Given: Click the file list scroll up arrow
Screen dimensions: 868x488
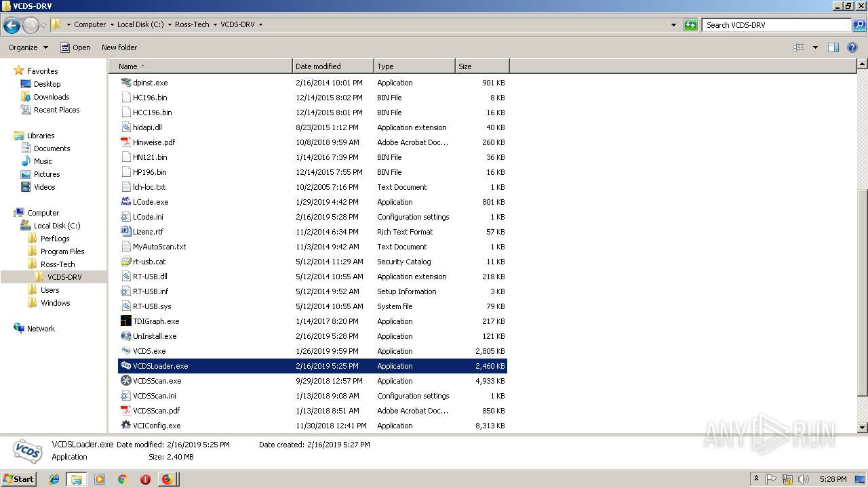Looking at the screenshot, I should (x=862, y=64).
